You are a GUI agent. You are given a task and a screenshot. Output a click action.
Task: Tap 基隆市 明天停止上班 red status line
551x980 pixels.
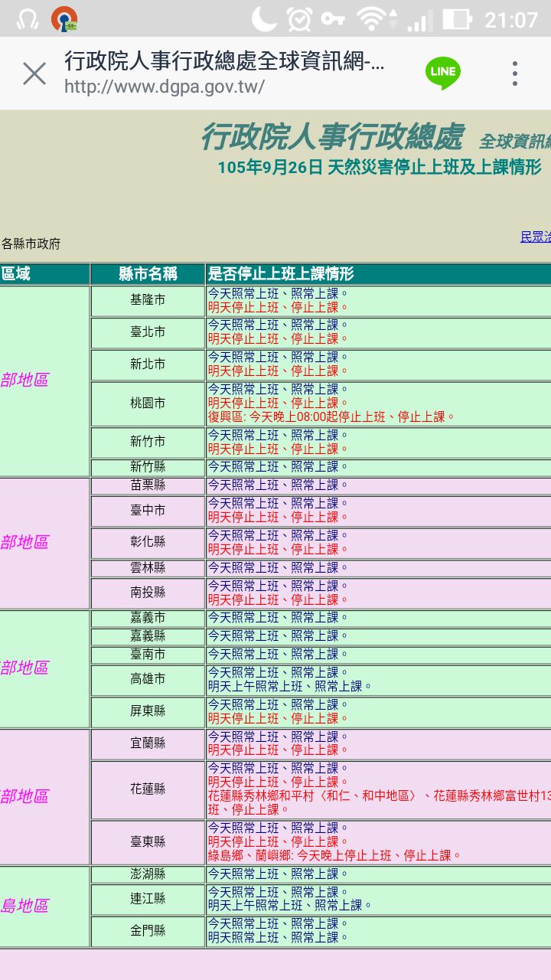click(x=279, y=308)
